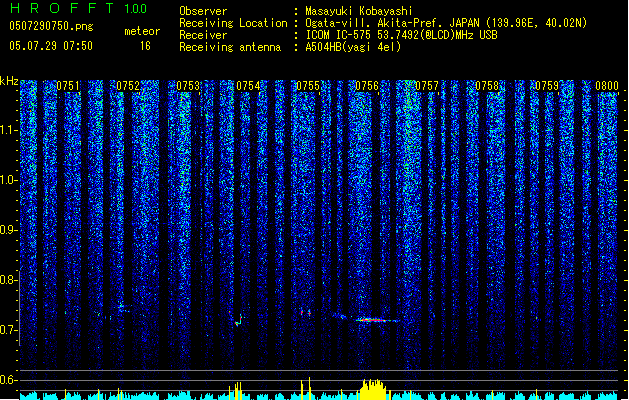Click the hook-shaped echo below 0754
This screenshot has width=629, height=400.
coord(238,320)
